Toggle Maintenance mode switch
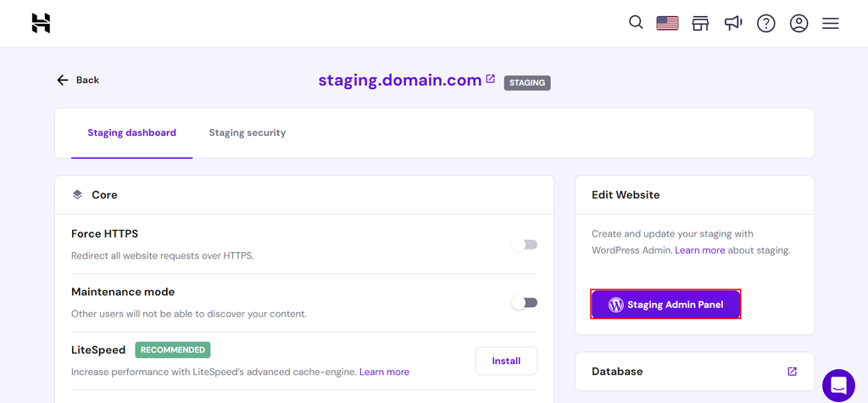Image resolution: width=868 pixels, height=403 pixels. 525,303
